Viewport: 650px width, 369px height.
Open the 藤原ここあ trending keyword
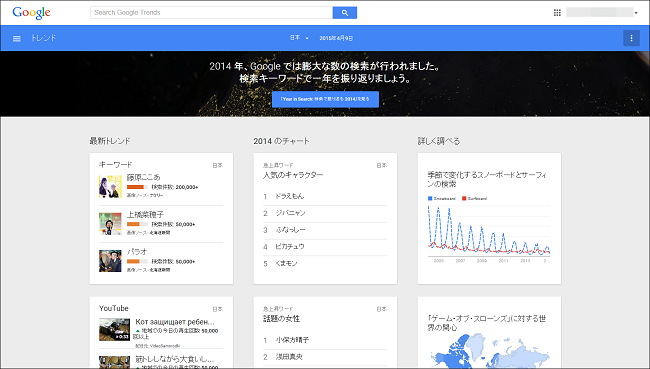143,177
